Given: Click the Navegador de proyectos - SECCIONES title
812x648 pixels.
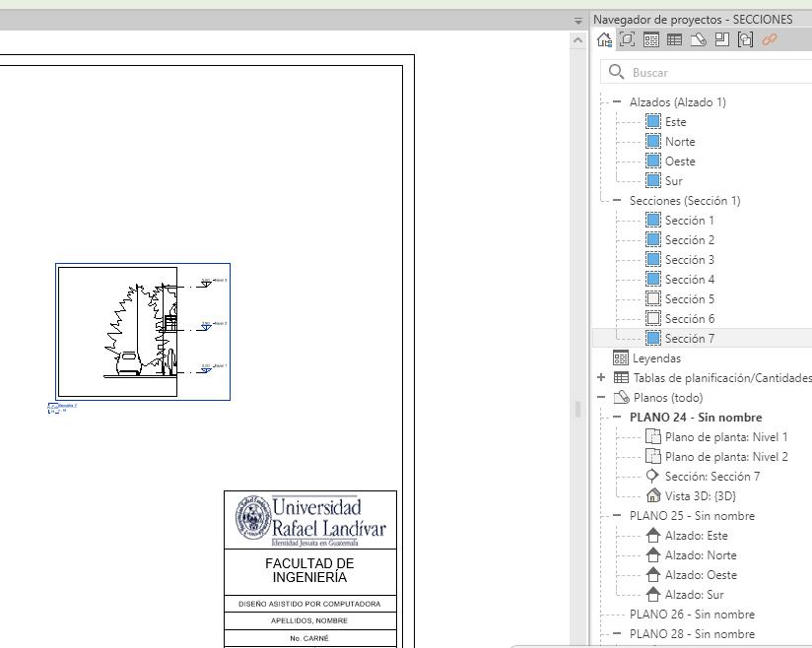Looking at the screenshot, I should [693, 19].
